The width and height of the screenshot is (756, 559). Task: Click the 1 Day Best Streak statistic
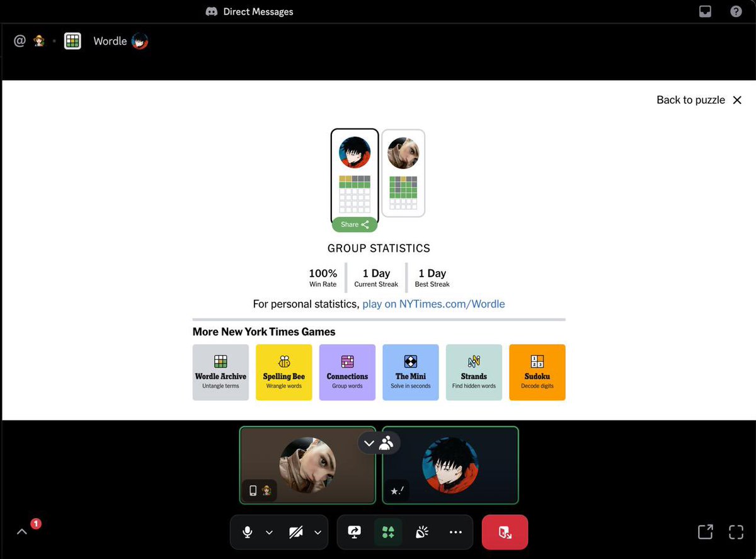(432, 277)
